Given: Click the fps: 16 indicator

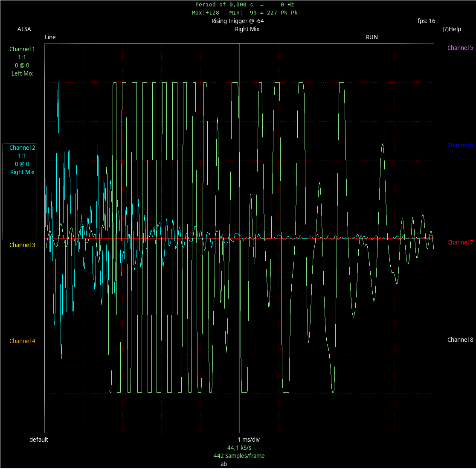Looking at the screenshot, I should 426,21.
